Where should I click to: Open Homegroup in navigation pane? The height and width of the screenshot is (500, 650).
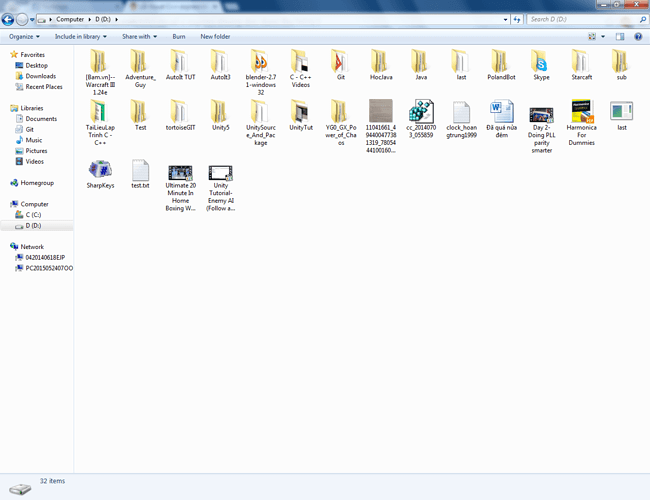point(37,183)
